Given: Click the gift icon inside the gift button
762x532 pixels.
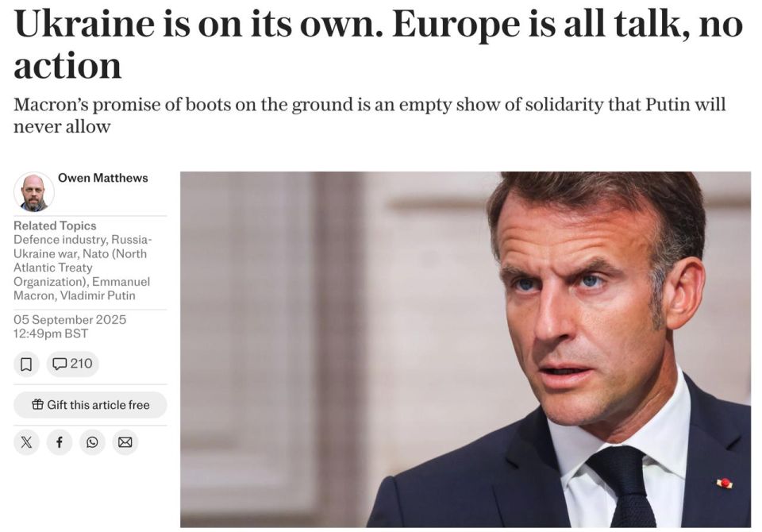Looking at the screenshot, I should click(37, 404).
